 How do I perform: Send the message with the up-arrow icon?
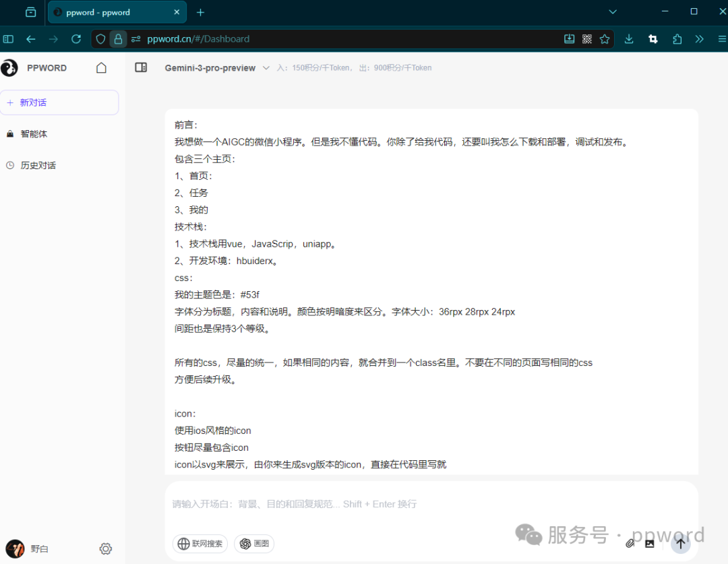click(680, 543)
